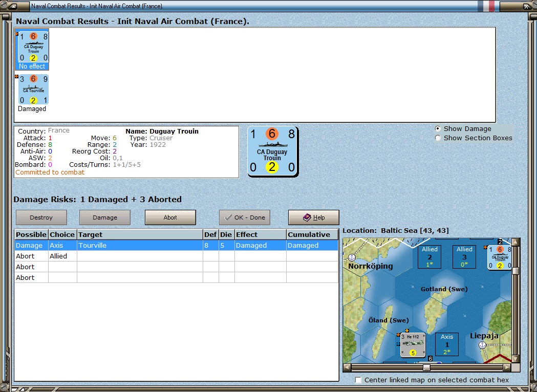Click the Allied 2 section box on map
The width and height of the screenshot is (537, 392).
click(x=429, y=257)
